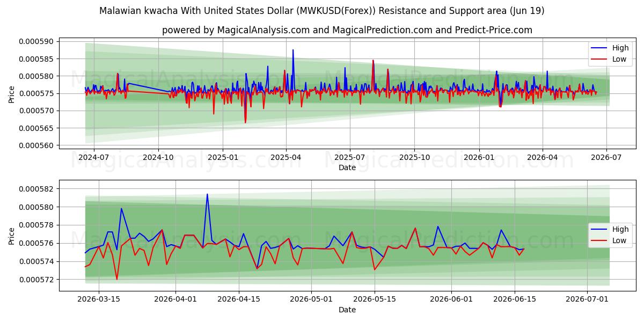Image resolution: width=644 pixels, height=322 pixels.
Task: Click the bottom chart x-axis label 2026-05-01
Action: pyautogui.click(x=311, y=300)
